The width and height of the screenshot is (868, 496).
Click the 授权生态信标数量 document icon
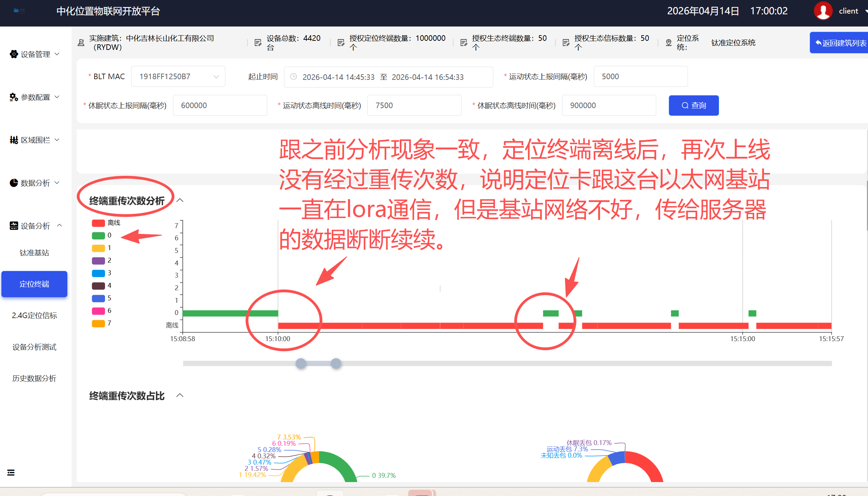566,43
